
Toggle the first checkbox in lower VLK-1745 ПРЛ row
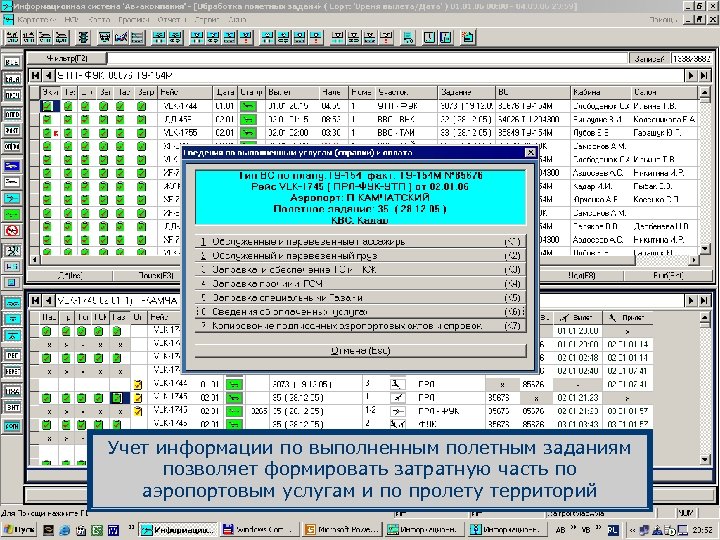click(46, 398)
